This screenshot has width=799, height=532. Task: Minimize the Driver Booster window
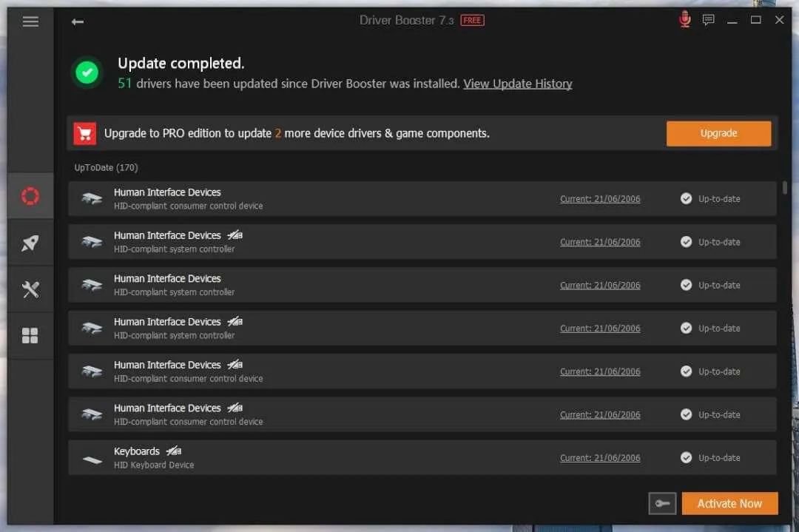click(x=732, y=21)
